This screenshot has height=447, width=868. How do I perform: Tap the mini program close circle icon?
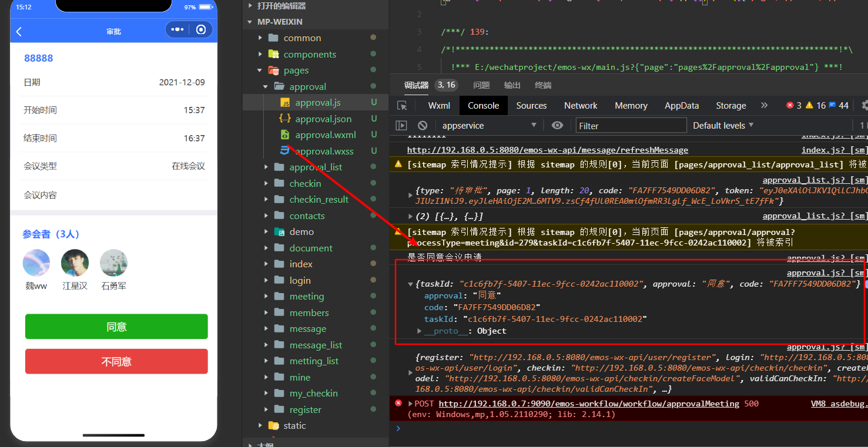(201, 30)
